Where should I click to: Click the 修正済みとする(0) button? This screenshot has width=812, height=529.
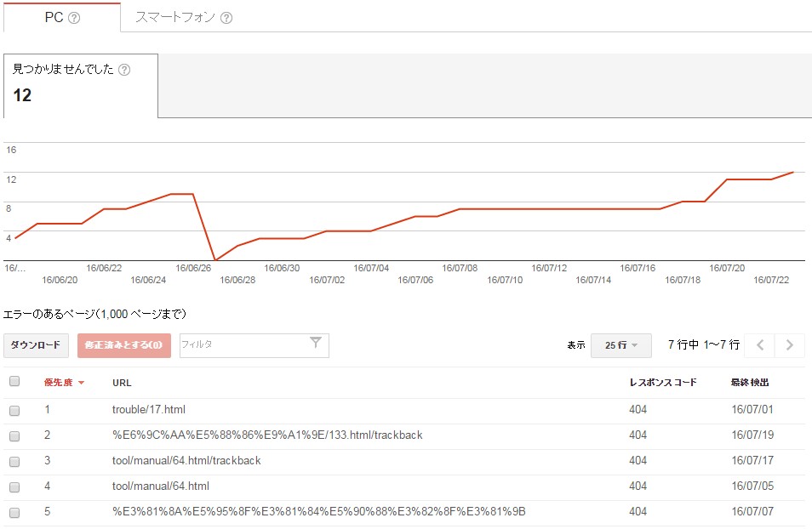(123, 345)
